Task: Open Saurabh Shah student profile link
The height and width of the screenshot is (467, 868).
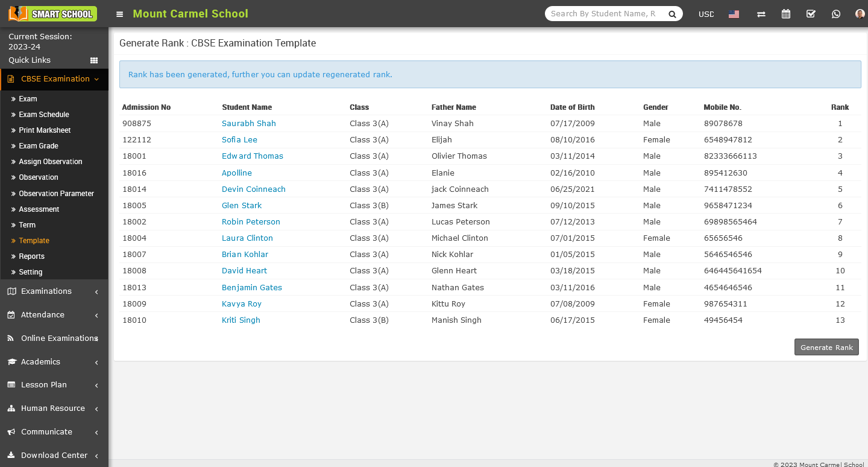Action: pyautogui.click(x=248, y=124)
